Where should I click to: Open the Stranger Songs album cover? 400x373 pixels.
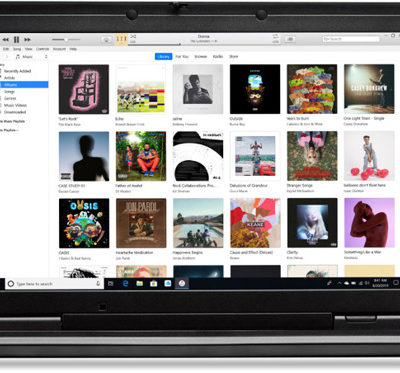point(312,156)
